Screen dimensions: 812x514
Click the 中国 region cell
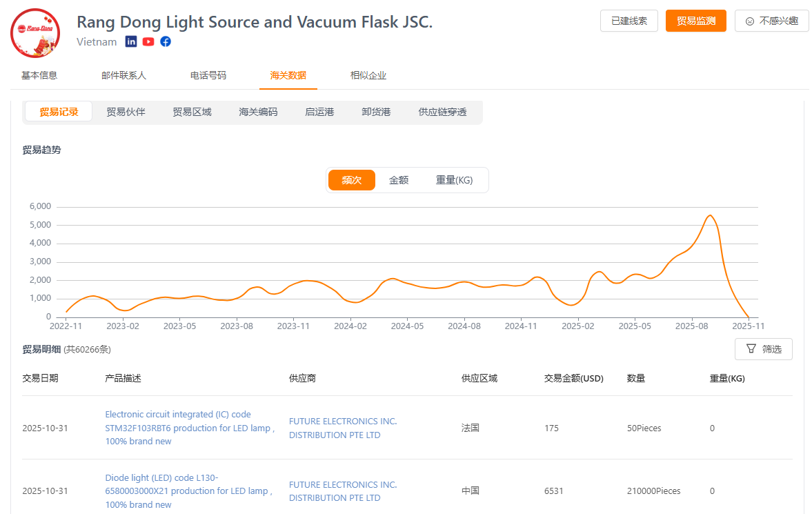tap(471, 491)
